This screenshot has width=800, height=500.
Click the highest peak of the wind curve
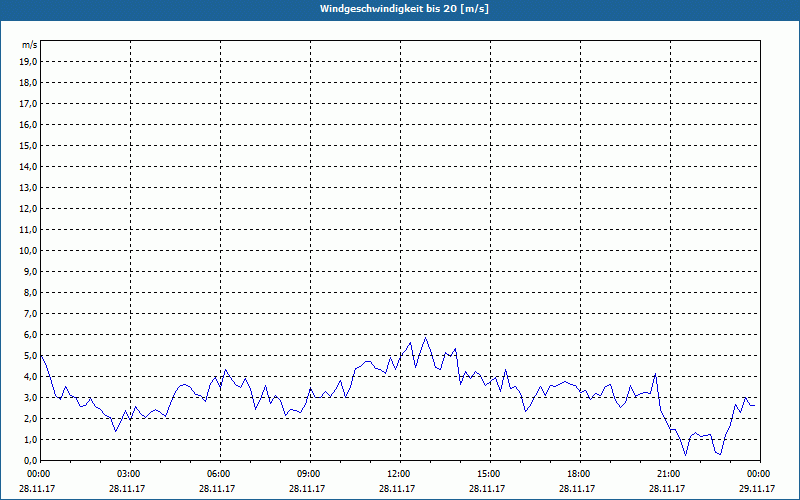point(426,337)
